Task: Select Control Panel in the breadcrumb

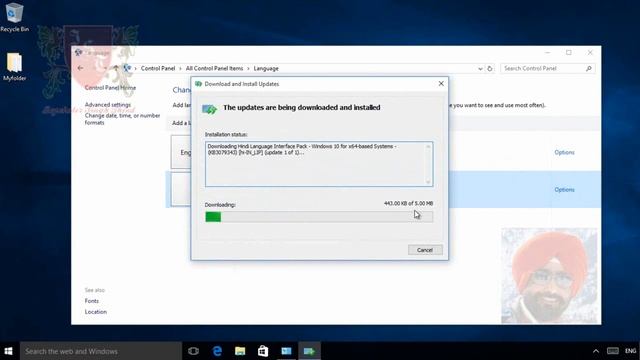Action: pos(158,68)
